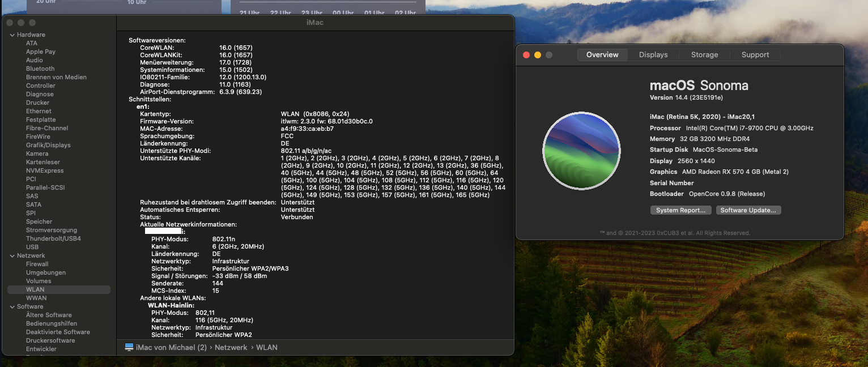The height and width of the screenshot is (367, 868).
Task: Click Netzwerk in the bottom path bar
Action: pos(231,347)
